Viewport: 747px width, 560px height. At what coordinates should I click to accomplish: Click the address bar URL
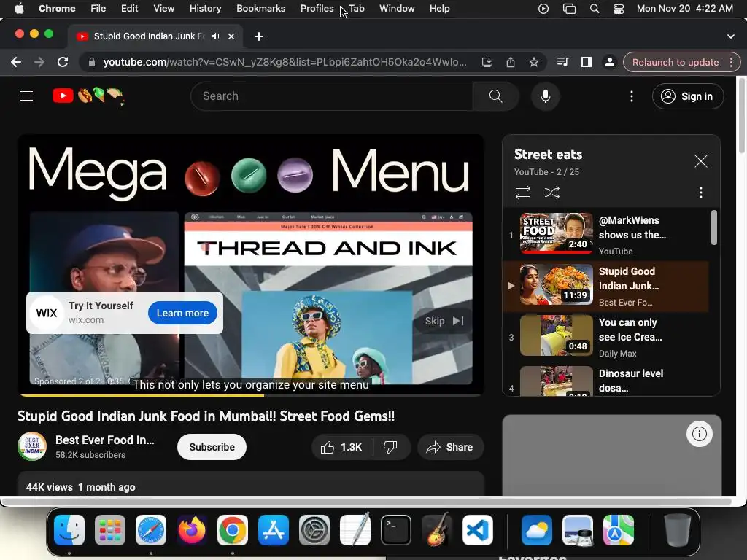(x=285, y=63)
